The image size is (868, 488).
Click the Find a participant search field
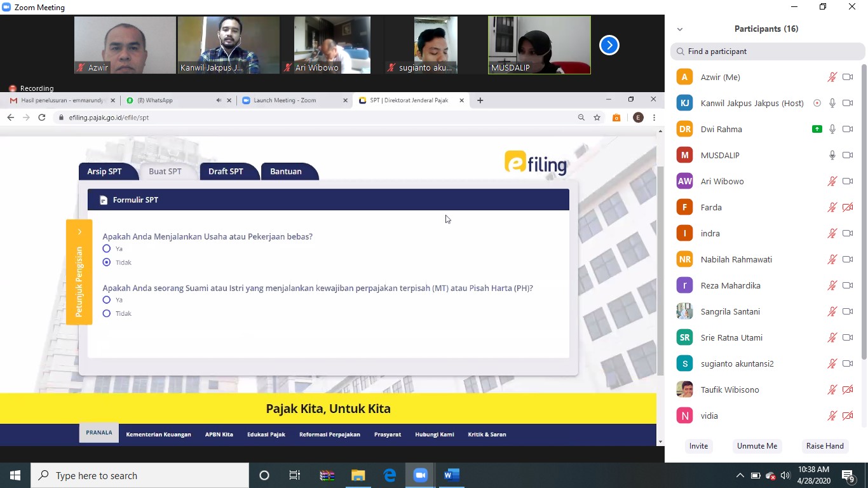coord(769,51)
